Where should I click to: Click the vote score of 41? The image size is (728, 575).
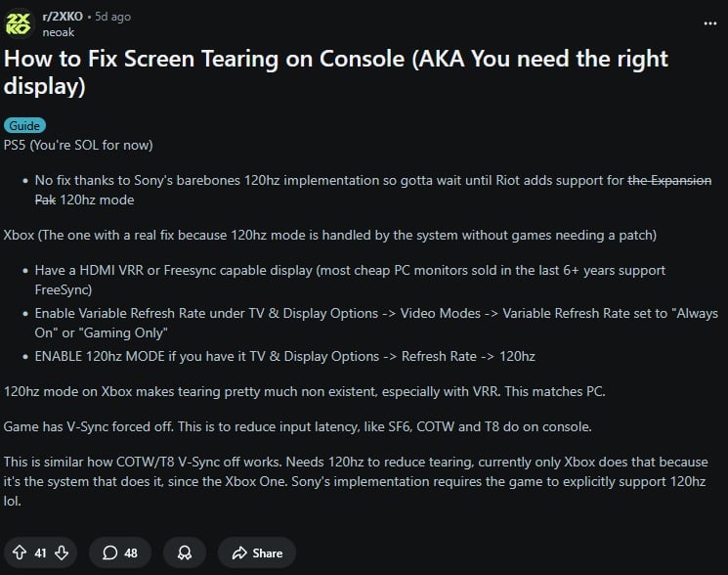pyautogui.click(x=40, y=553)
